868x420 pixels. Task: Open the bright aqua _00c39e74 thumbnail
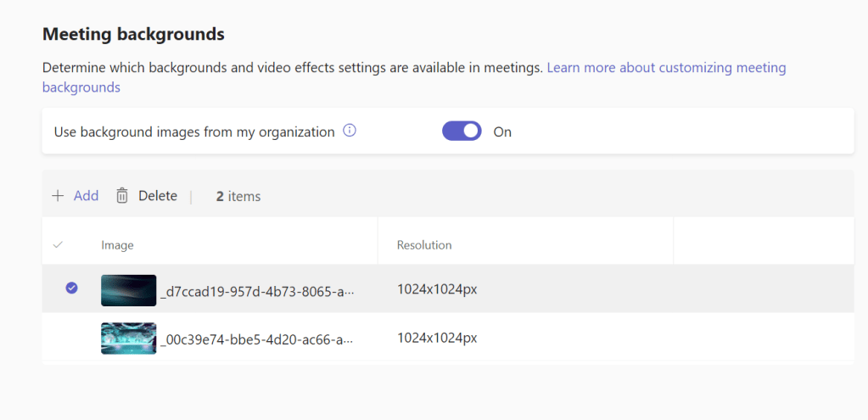point(128,338)
